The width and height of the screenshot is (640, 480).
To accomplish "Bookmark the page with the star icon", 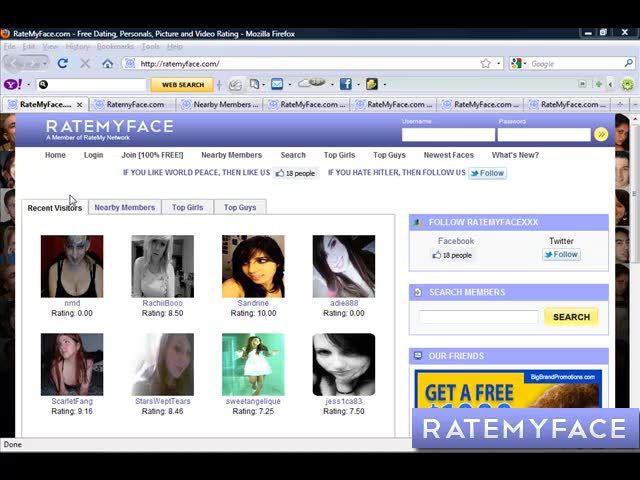I will 485,63.
